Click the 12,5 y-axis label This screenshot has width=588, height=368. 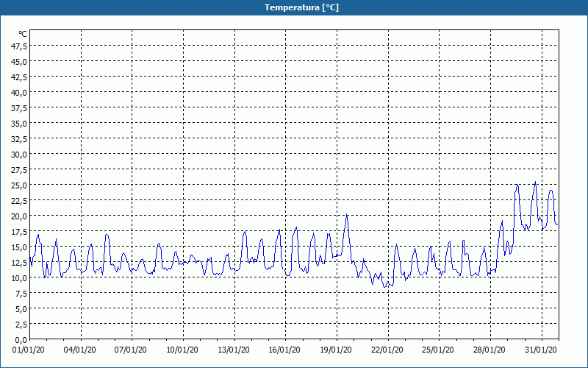(20, 263)
